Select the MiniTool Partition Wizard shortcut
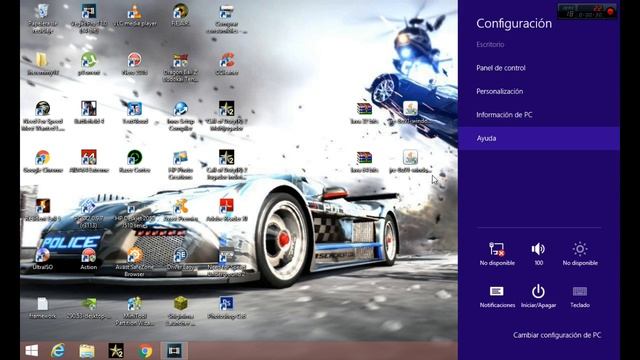 (134, 311)
